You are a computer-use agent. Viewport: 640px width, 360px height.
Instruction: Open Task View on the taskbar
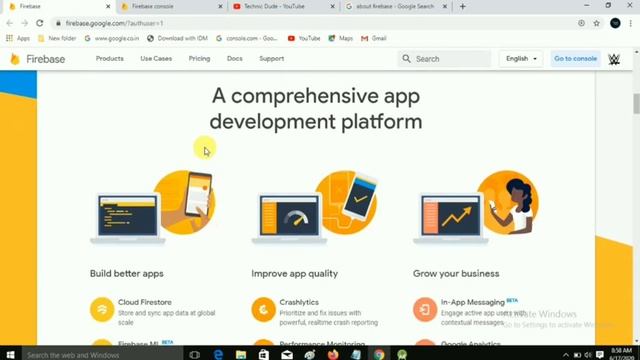coord(195,355)
